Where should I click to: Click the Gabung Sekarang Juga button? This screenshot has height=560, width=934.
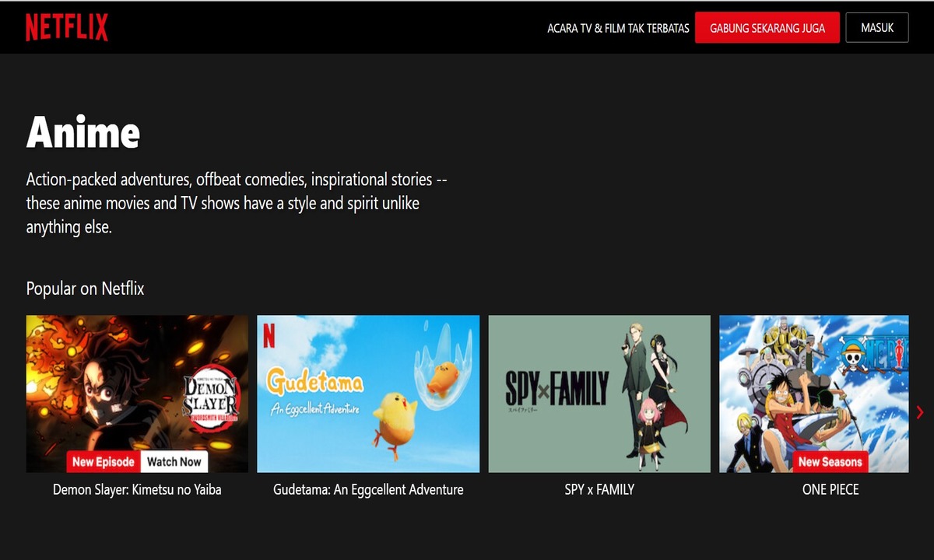coord(767,27)
